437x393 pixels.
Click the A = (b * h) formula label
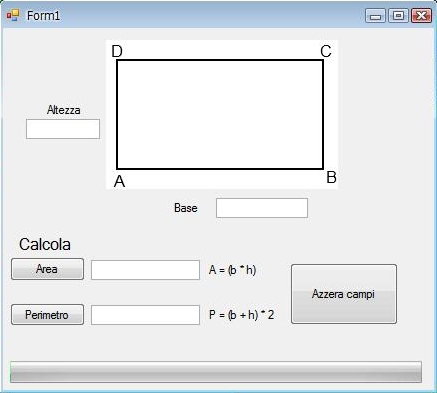(232, 270)
